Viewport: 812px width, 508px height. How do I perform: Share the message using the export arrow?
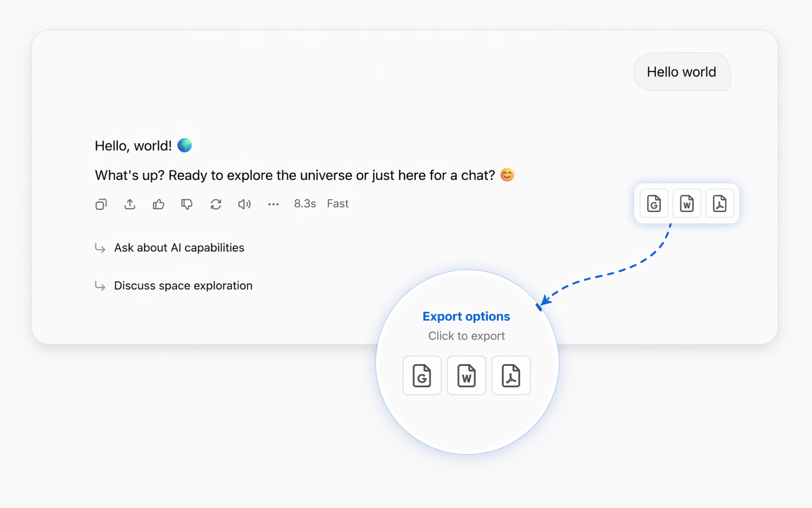point(130,204)
